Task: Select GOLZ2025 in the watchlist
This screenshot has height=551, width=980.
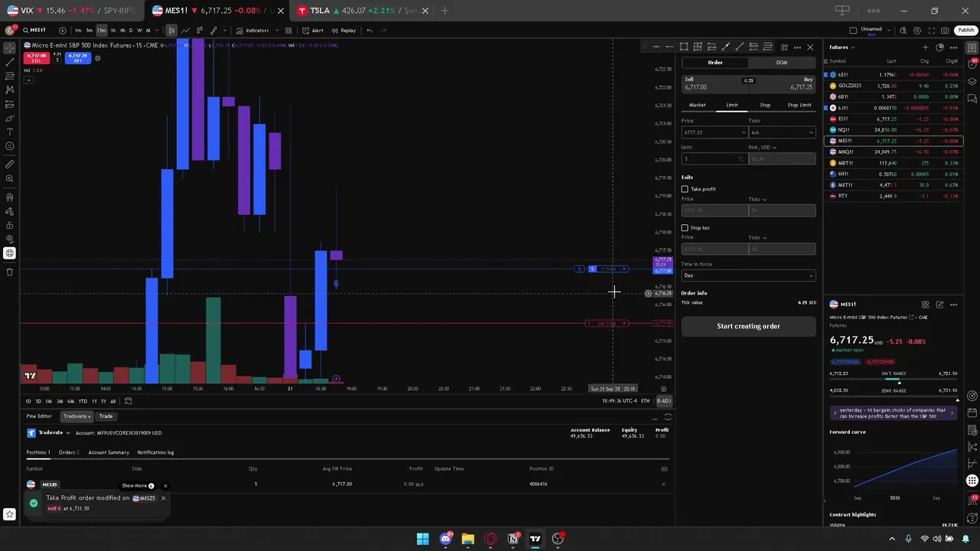Action: [893, 86]
